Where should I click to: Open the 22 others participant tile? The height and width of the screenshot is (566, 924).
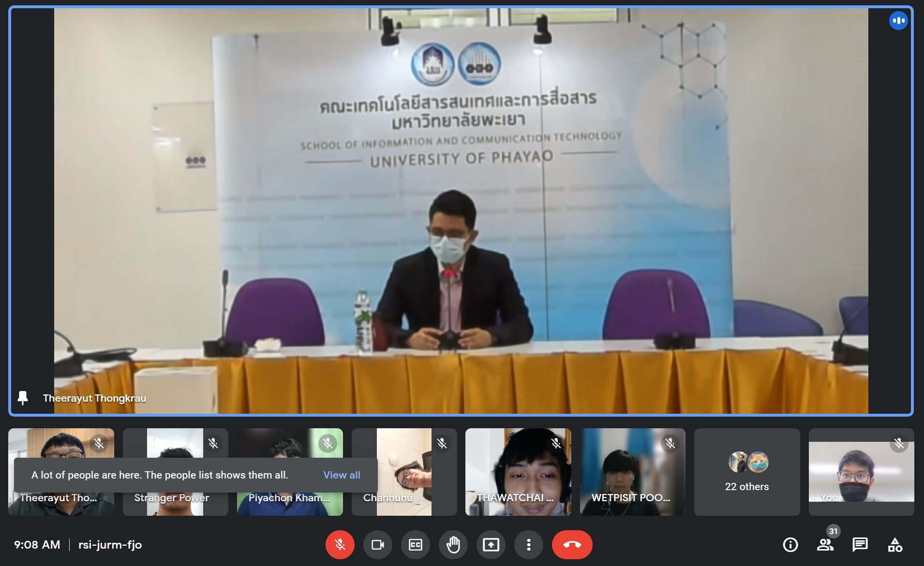tap(746, 472)
